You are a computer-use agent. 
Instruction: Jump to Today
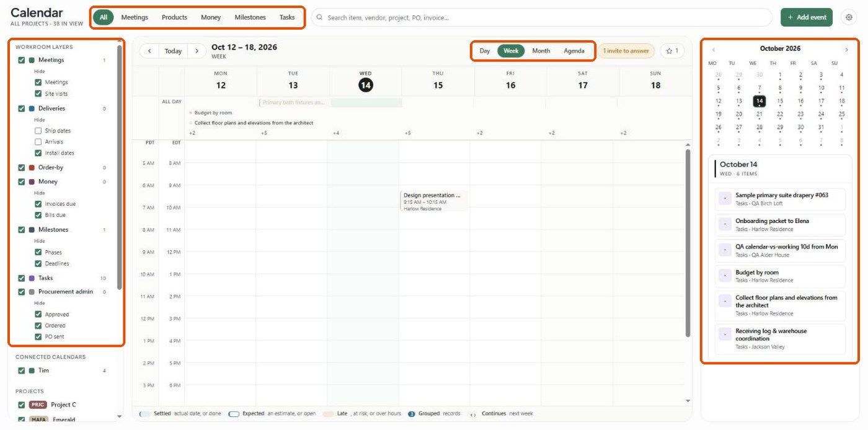(x=174, y=51)
